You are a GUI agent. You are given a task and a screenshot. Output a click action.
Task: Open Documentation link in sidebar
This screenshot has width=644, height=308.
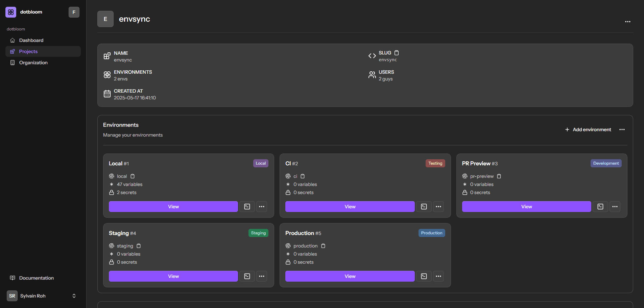coord(43,278)
